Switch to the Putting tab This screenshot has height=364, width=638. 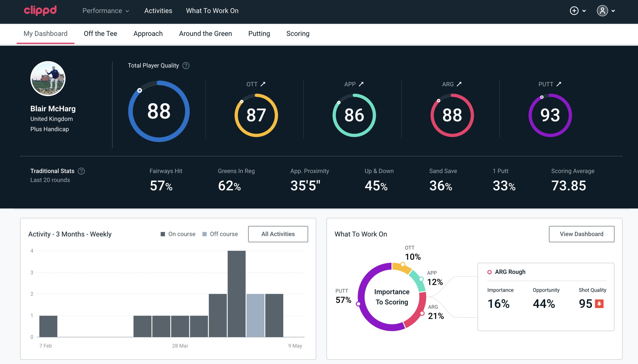tap(259, 33)
